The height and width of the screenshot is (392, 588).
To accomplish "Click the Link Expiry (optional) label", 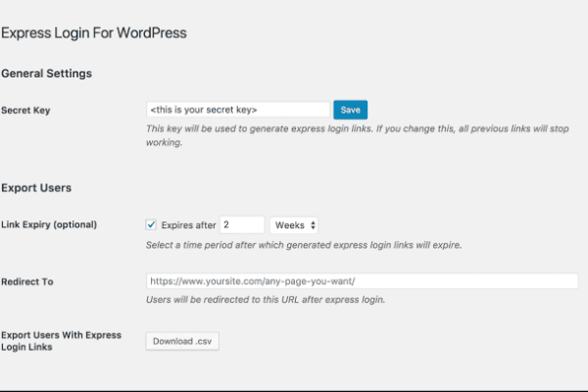I will pyautogui.click(x=49, y=224).
